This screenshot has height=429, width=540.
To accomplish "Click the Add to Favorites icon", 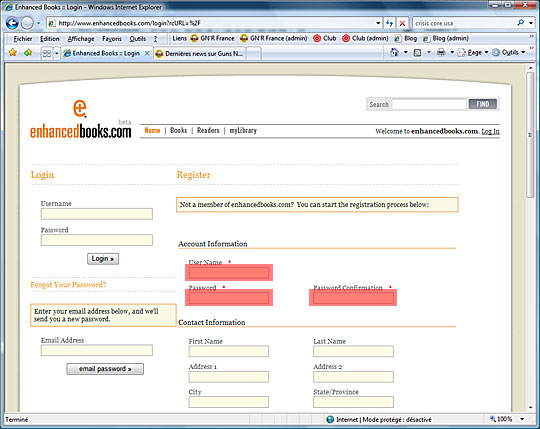I will click(x=28, y=53).
